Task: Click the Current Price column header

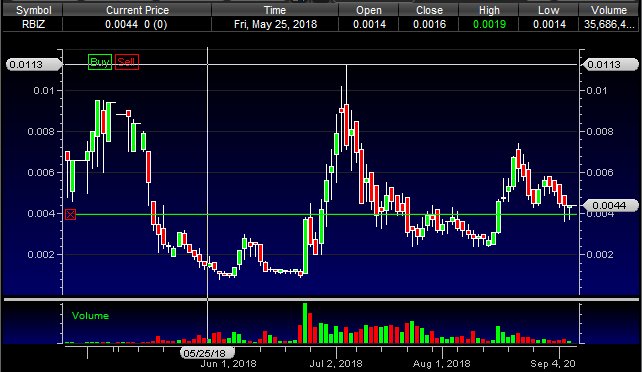Action: point(137,10)
